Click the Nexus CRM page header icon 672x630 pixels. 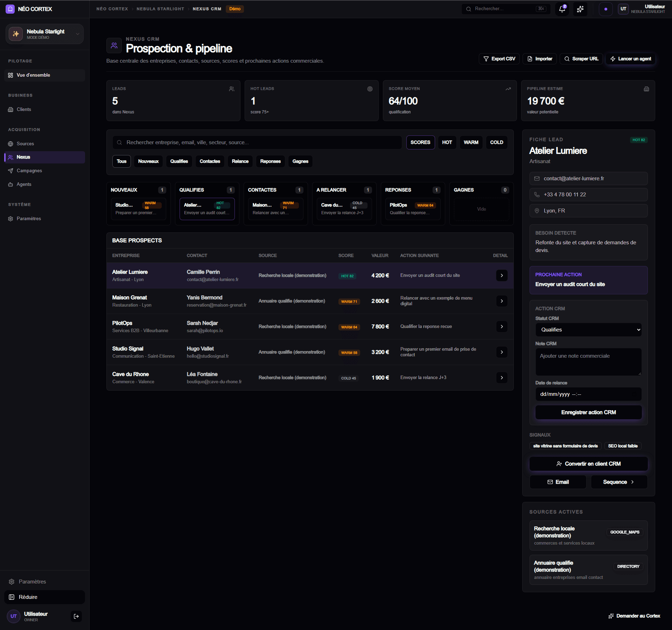coord(114,45)
